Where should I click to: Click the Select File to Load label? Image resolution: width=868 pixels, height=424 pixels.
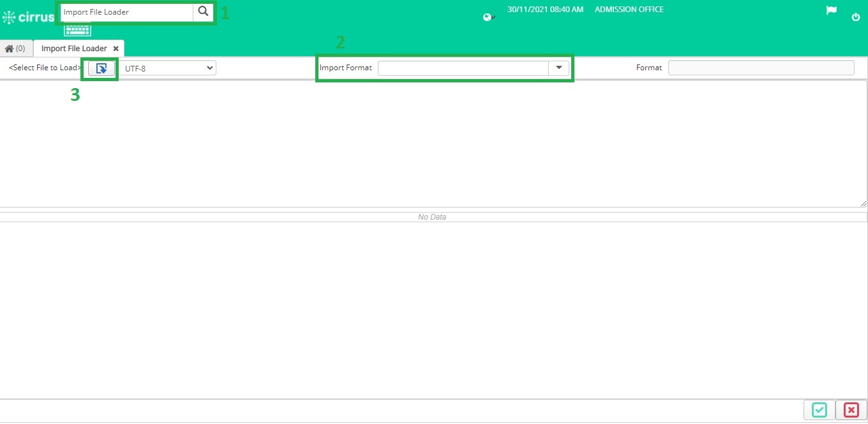click(45, 68)
